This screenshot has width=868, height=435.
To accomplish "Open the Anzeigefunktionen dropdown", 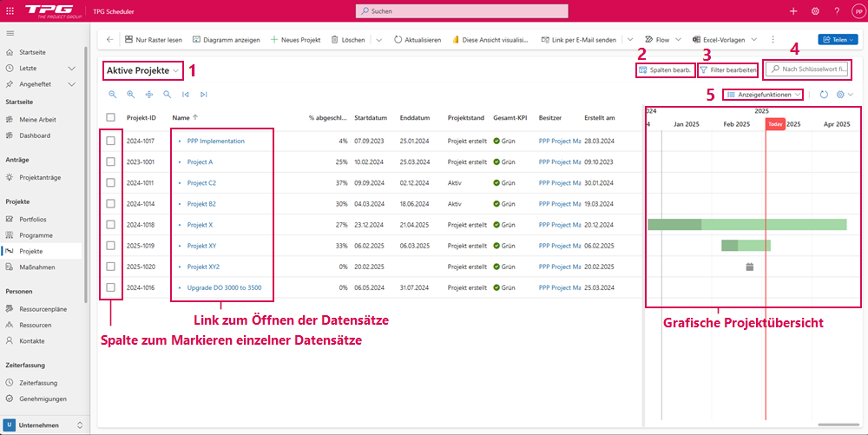I will (764, 95).
